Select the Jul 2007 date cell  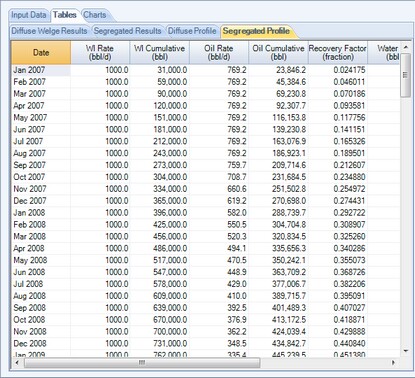pos(41,141)
